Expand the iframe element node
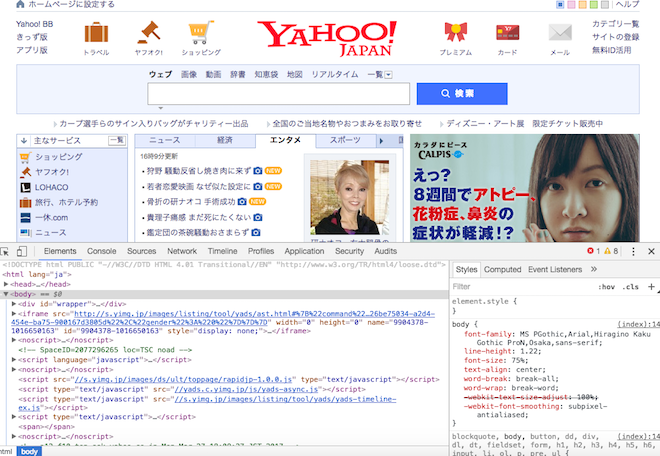This screenshot has height=456, width=660. click(x=14, y=314)
